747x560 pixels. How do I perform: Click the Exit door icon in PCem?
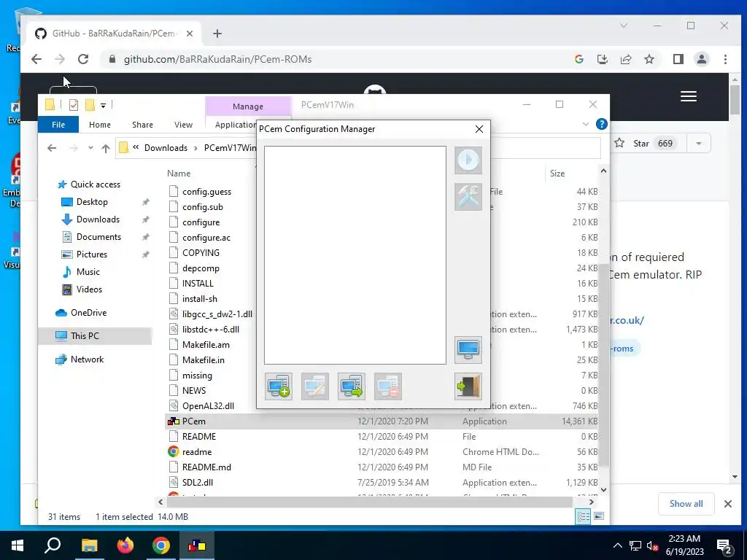(x=468, y=386)
